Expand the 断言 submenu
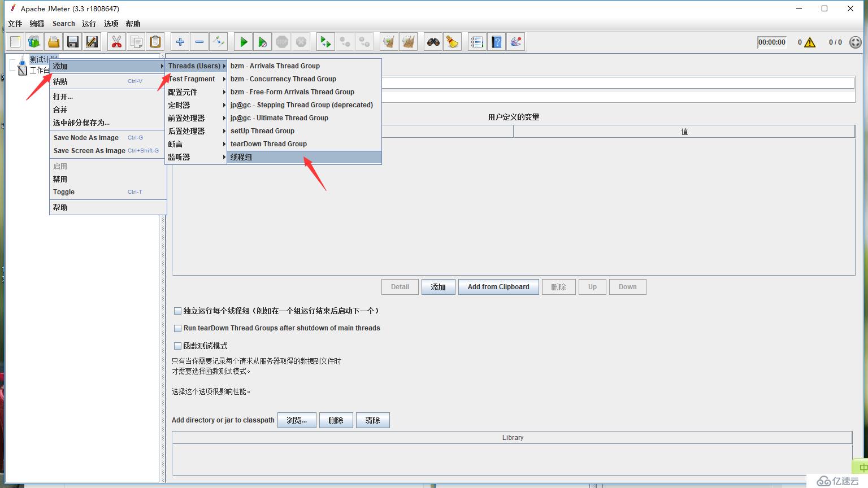868x488 pixels. [x=196, y=144]
